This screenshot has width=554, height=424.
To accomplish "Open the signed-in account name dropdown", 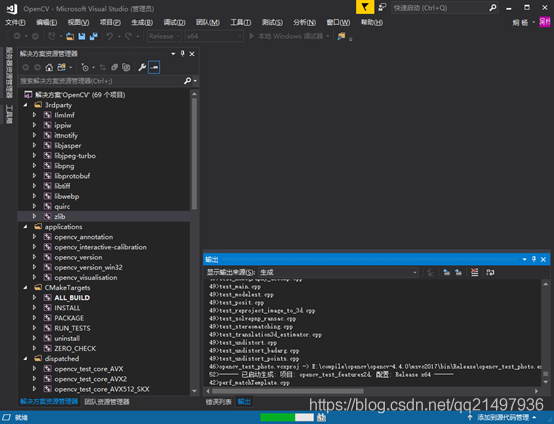I will [523, 23].
